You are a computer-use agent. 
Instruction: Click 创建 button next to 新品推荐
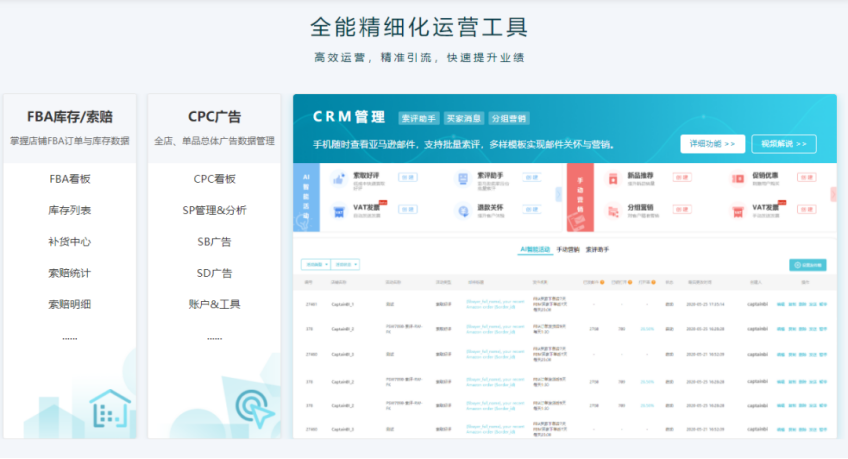pyautogui.click(x=682, y=177)
